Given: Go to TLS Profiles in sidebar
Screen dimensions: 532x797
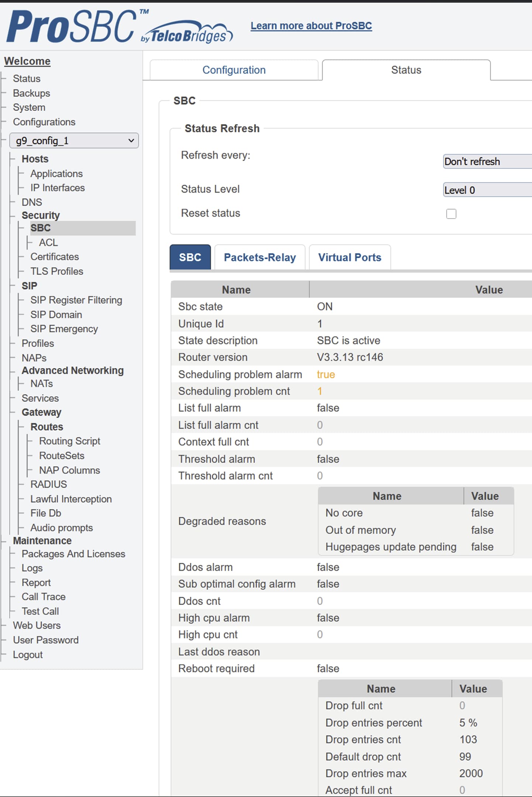Looking at the screenshot, I should 56,271.
